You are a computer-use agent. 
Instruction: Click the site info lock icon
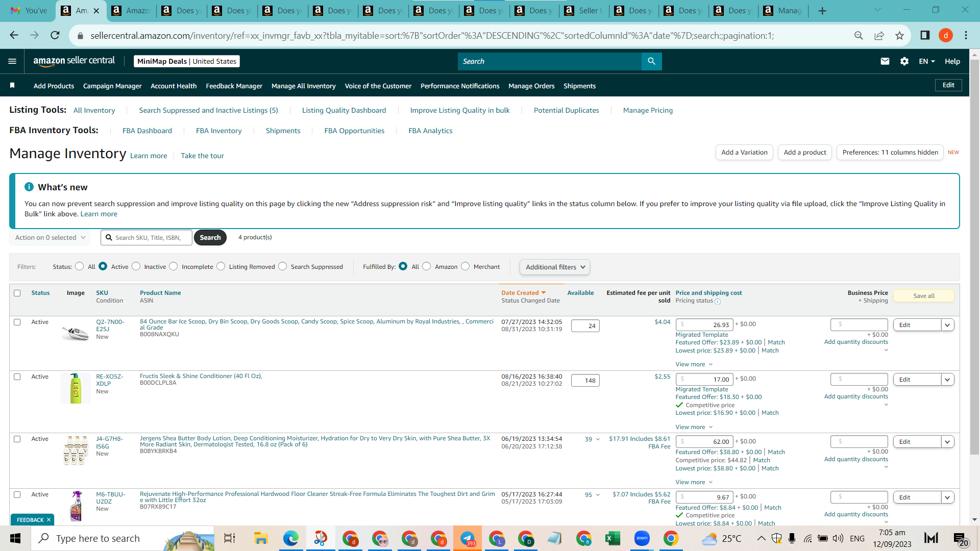coord(80,36)
